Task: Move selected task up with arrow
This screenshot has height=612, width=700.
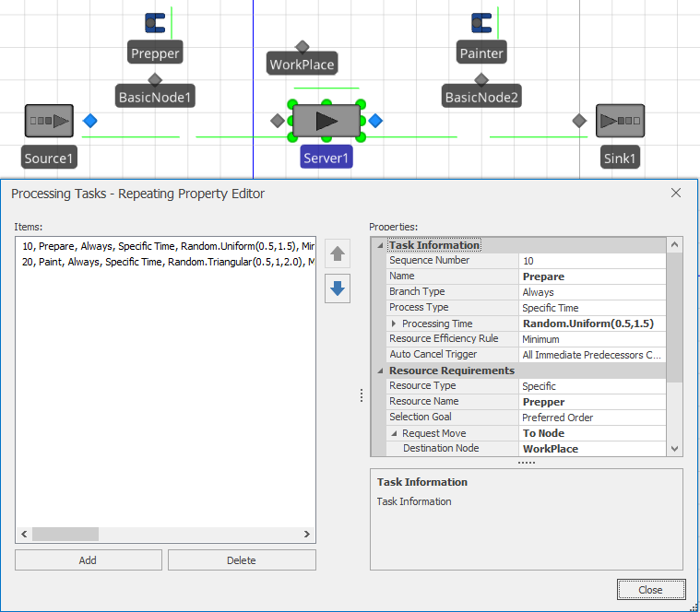Action: click(x=338, y=253)
